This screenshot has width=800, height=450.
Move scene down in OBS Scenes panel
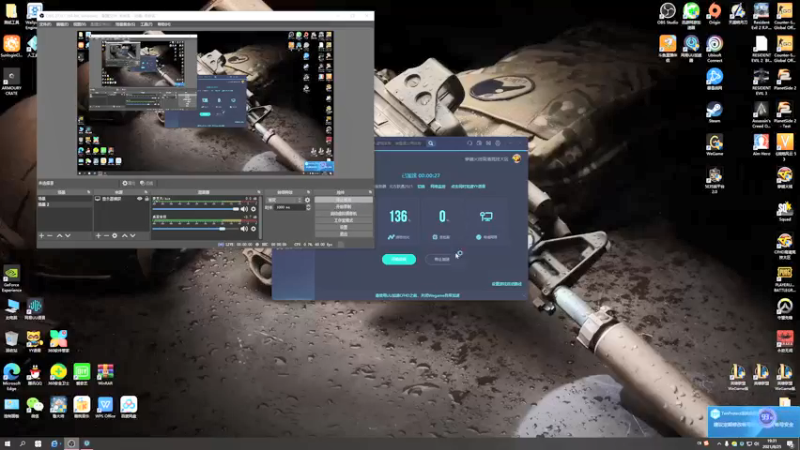pos(67,236)
